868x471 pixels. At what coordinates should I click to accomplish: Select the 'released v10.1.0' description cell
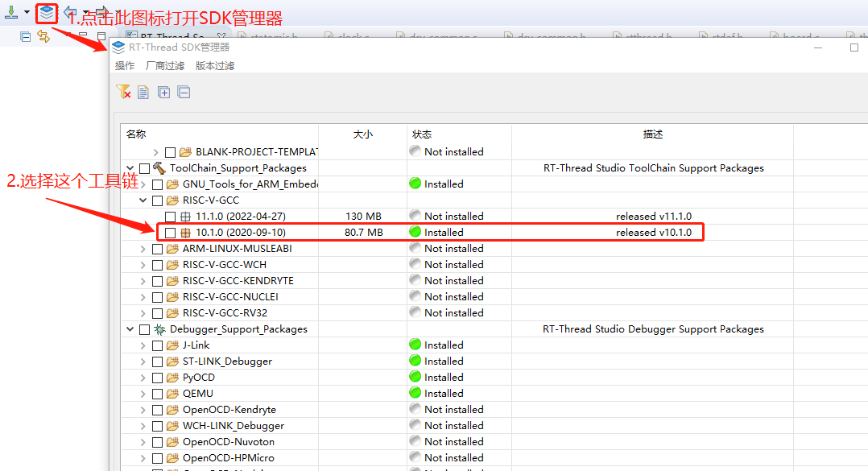[654, 233]
